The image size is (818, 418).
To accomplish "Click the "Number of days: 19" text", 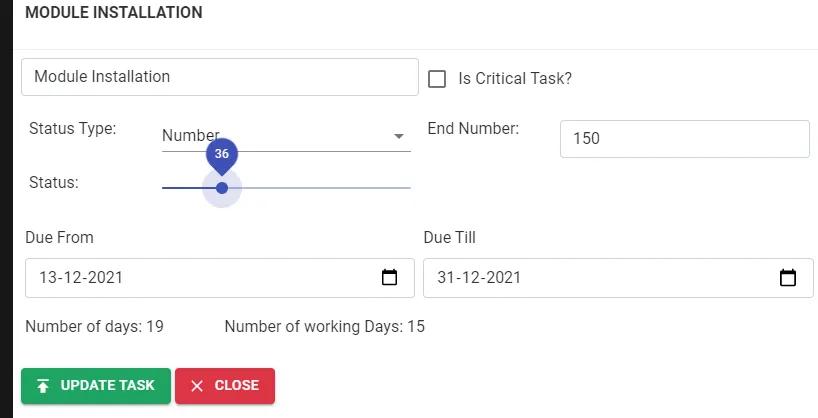I will (94, 326).
